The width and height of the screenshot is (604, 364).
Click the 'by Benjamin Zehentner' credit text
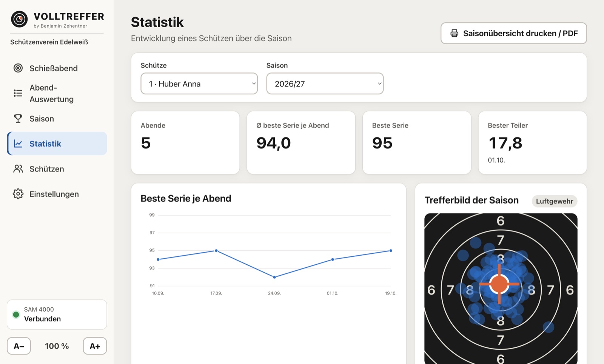pos(60,26)
